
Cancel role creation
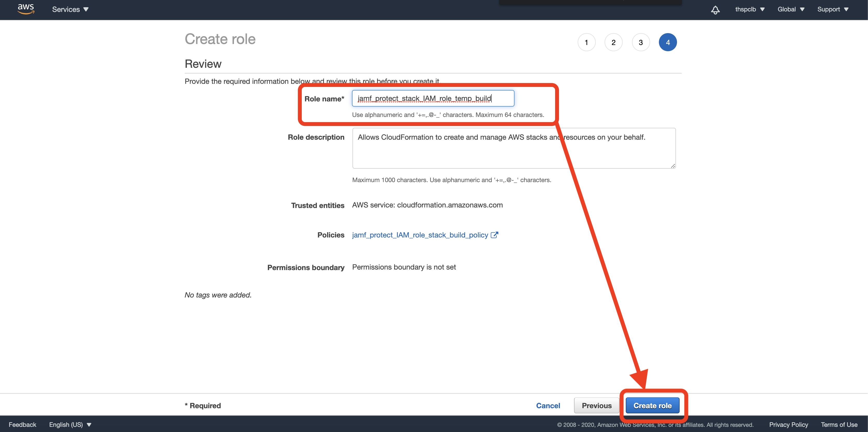point(548,406)
